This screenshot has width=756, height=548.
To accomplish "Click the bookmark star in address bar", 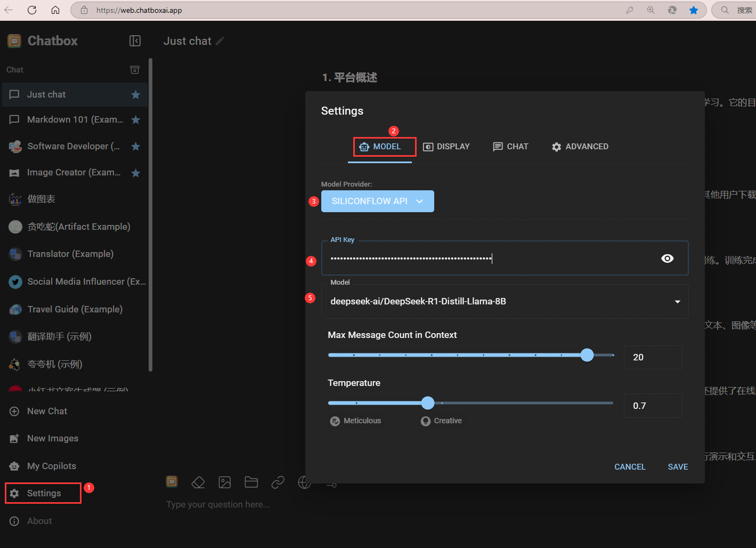I will pyautogui.click(x=694, y=10).
